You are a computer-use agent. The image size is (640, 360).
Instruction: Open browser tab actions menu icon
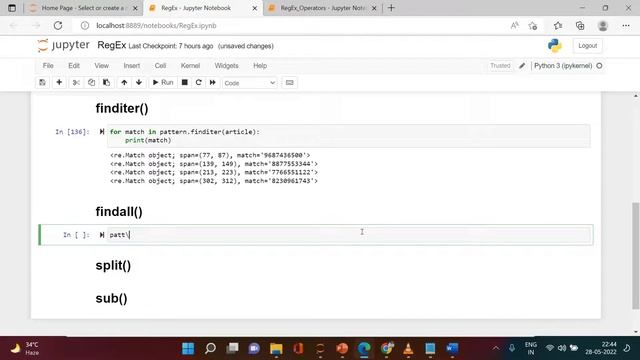(12, 8)
